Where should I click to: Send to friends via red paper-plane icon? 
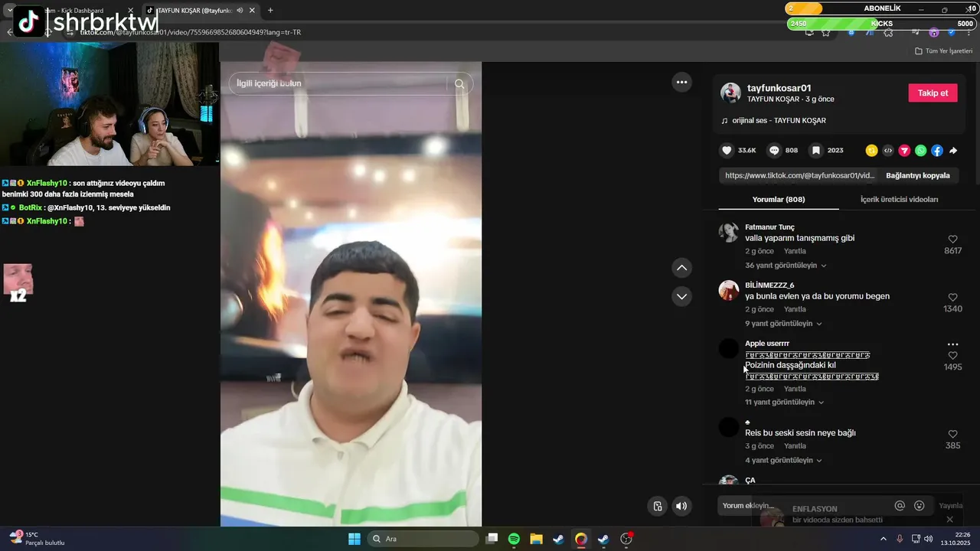pos(904,151)
